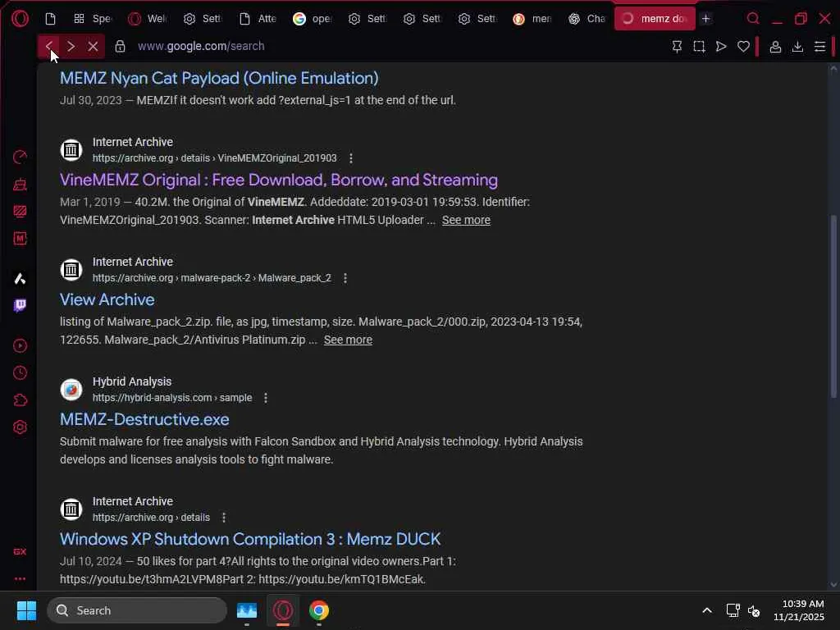This screenshot has height=630, width=840.
Task: Open options for Hybrid Analysis result
Action: click(x=266, y=398)
